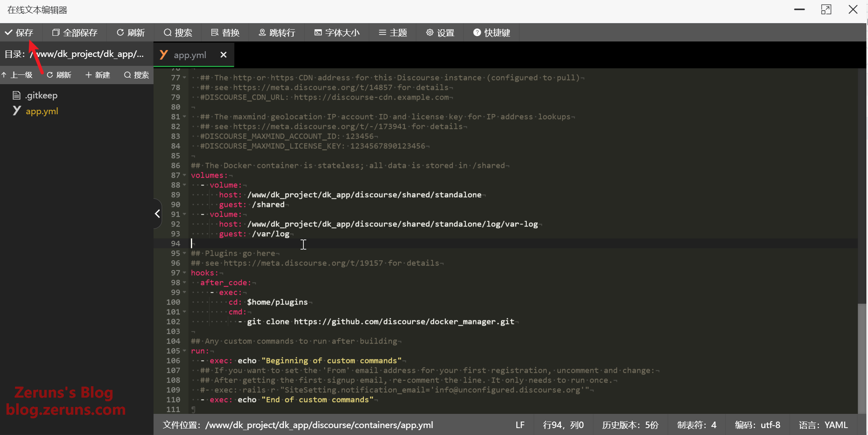Open 快捷键 (Shortcuts) help
This screenshot has height=435, width=868.
[491, 33]
